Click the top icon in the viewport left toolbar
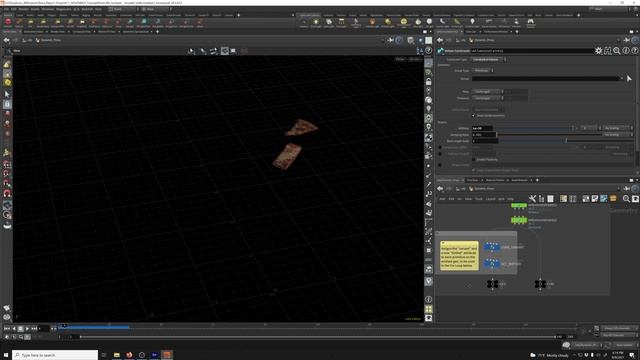 coord(7,64)
